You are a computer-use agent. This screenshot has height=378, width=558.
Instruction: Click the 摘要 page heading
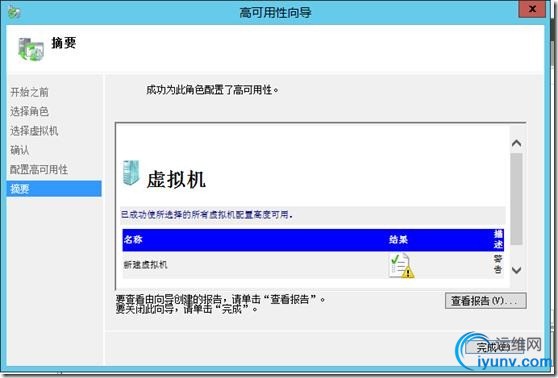[x=64, y=43]
